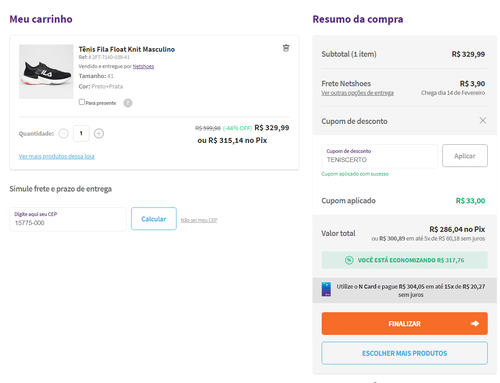Select the Resumo da compra heading
The image size is (500, 383).
click(358, 19)
